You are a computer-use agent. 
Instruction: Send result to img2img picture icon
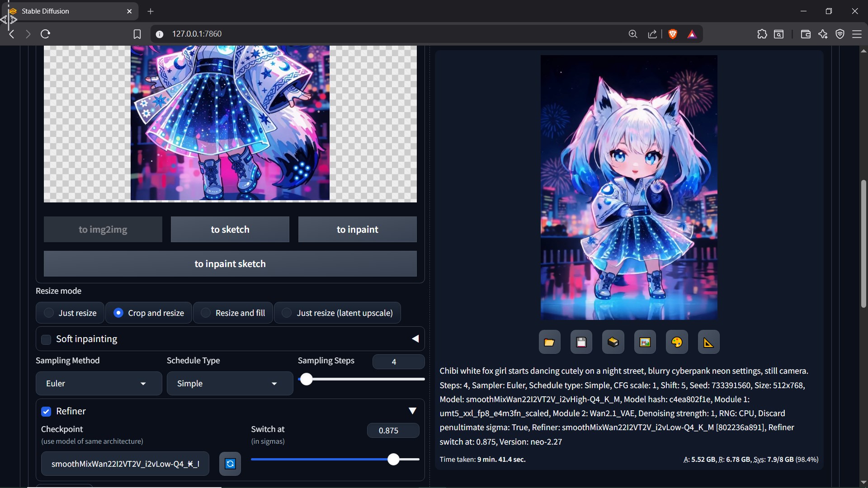tap(645, 342)
